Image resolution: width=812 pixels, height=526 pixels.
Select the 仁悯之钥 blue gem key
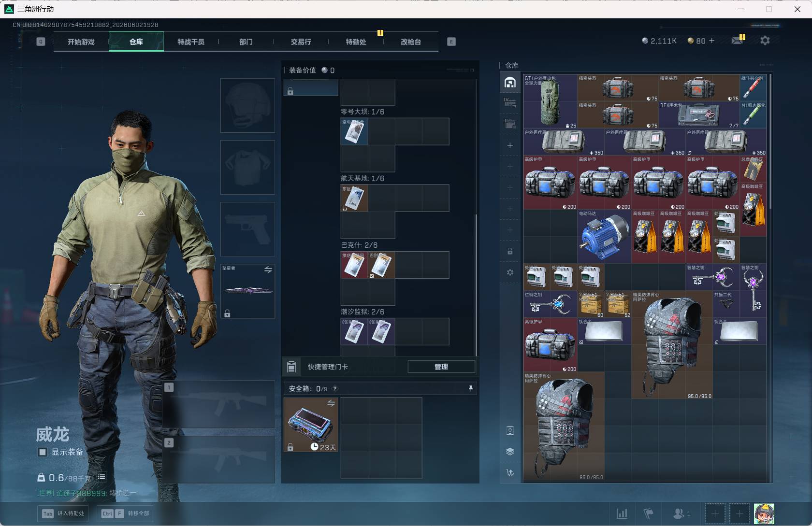pyautogui.click(x=550, y=304)
